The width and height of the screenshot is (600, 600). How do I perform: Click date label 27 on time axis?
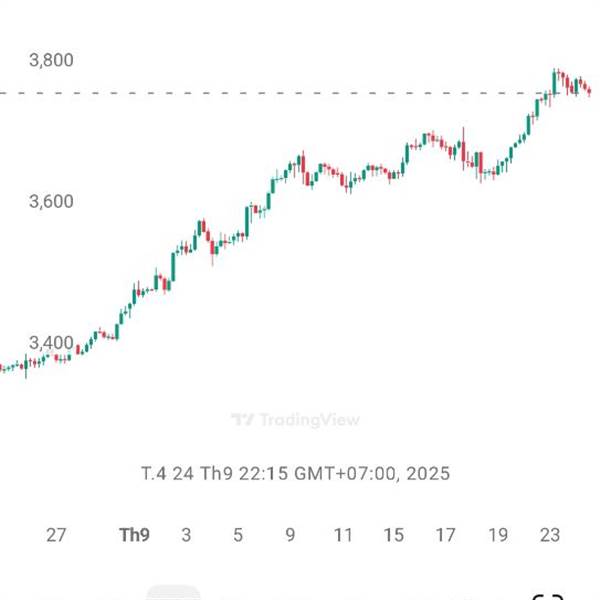pyautogui.click(x=57, y=535)
